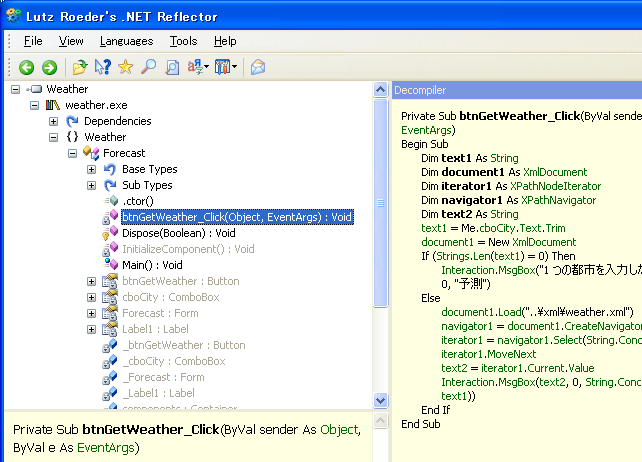642x462 pixels.
Task: Click the Object link in signature panel
Action: pyautogui.click(x=339, y=430)
